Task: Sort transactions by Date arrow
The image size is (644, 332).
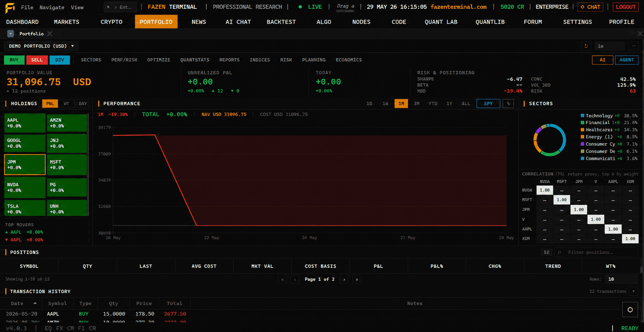Action: pos(35,304)
